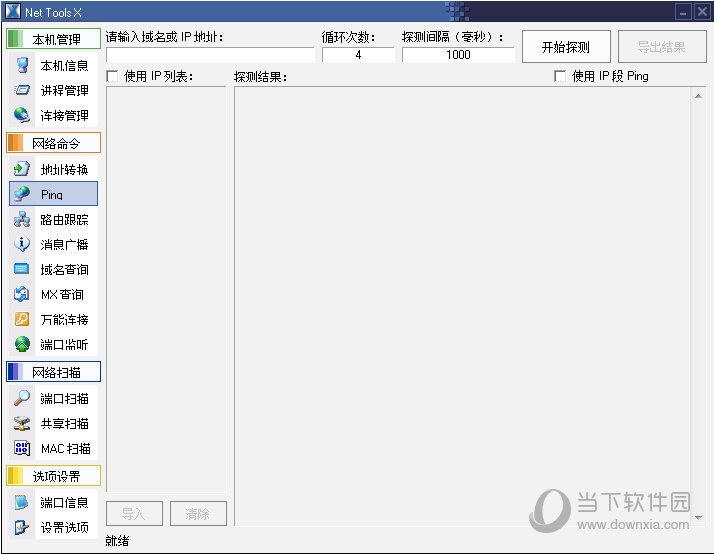Open 设置选项 label
This screenshot has height=554, width=714.
64,528
